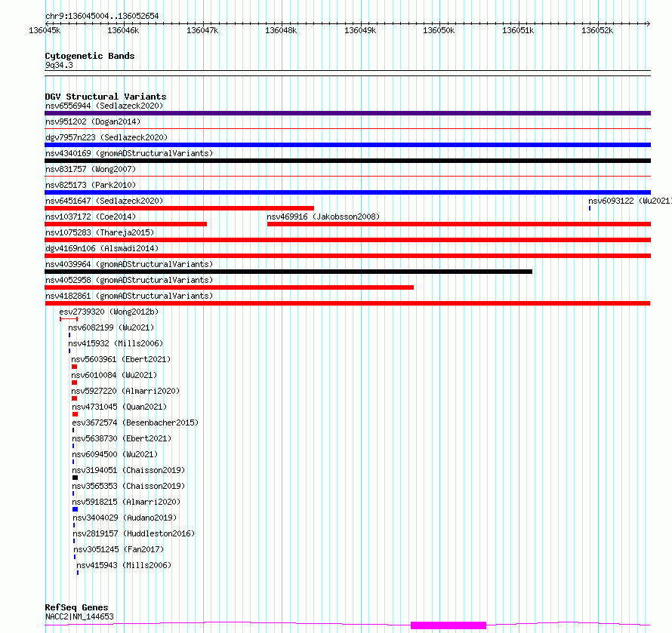Click the magenta NACC2 exon block
672x633 pixels.
click(x=449, y=625)
